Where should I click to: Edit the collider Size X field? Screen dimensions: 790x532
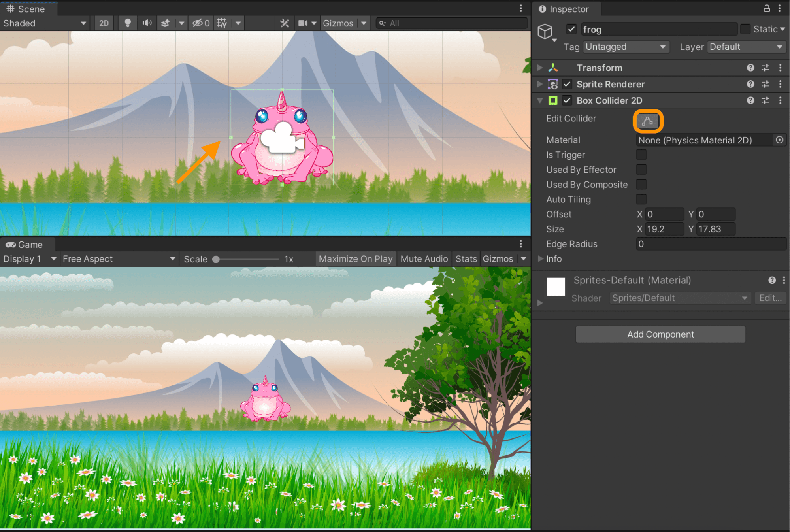pyautogui.click(x=664, y=229)
